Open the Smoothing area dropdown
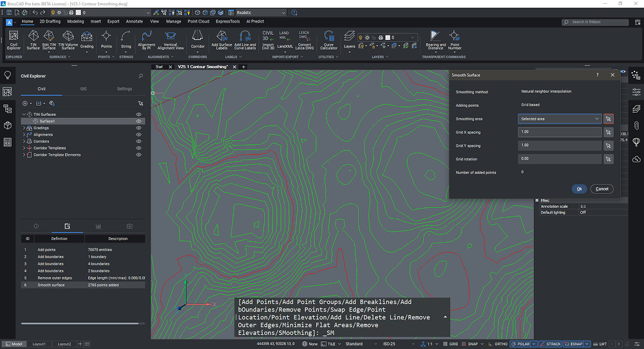This screenshot has width=644, height=349. (560, 118)
